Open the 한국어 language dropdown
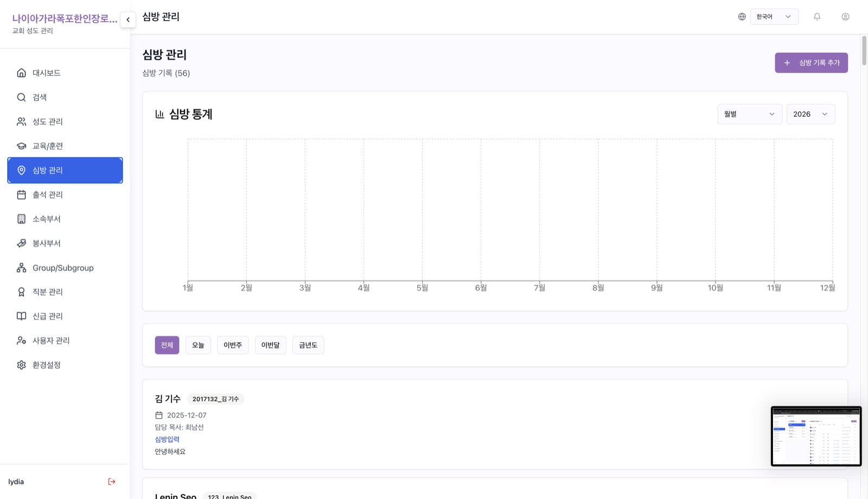Image resolution: width=868 pixels, height=499 pixels. pos(774,17)
